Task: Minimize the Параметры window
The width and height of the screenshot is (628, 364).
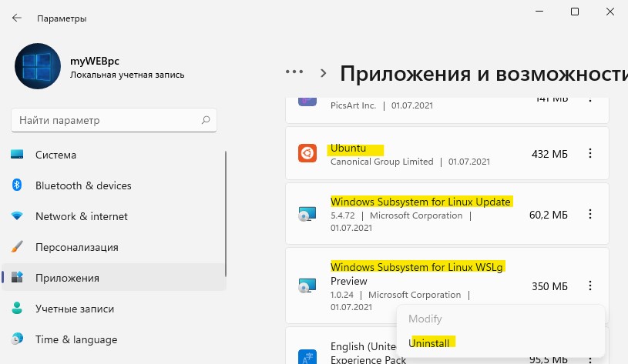Action: click(539, 12)
